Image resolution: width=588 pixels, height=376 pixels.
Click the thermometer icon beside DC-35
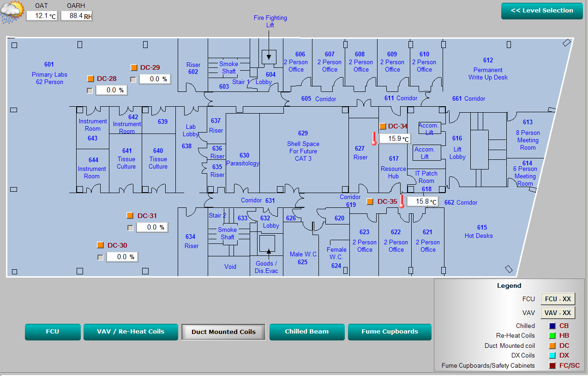pos(402,201)
